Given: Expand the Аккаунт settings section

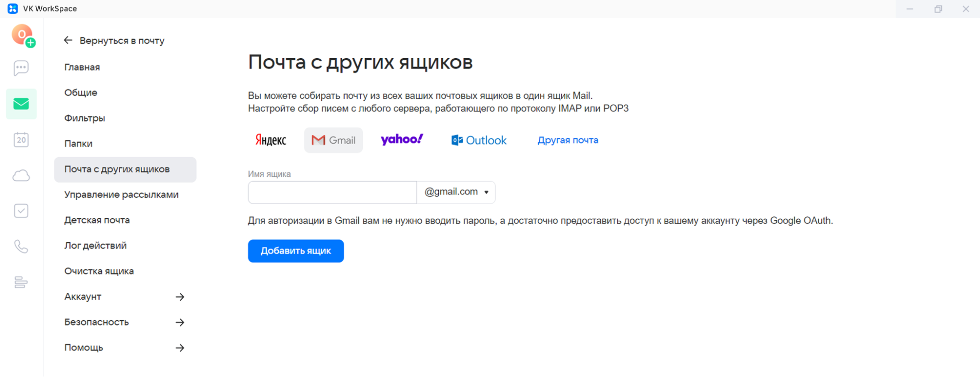Looking at the screenshot, I should coord(125,297).
